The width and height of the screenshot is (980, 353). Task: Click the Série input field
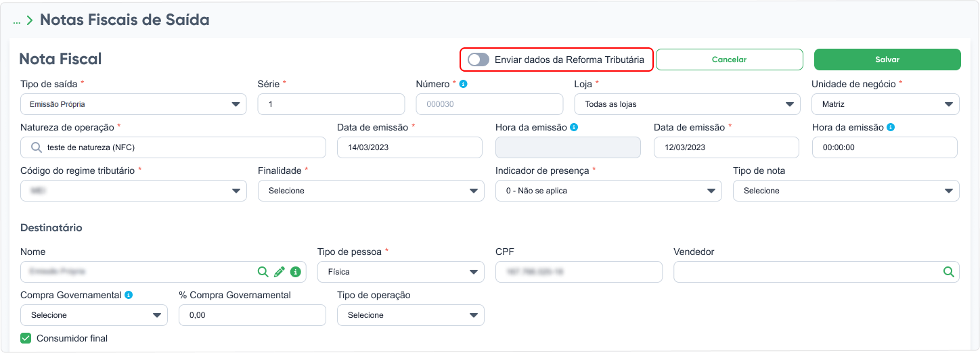click(331, 104)
